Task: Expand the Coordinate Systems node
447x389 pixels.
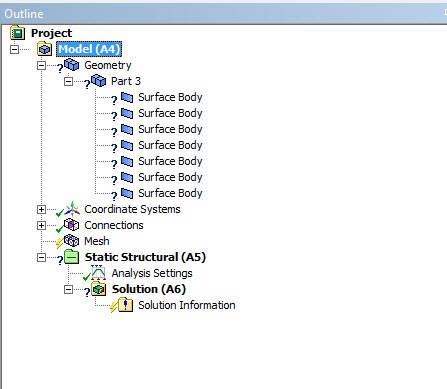Action: coord(41,209)
